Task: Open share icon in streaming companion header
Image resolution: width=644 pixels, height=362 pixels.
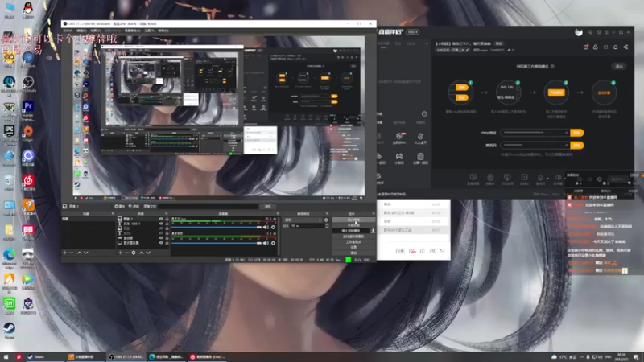Action: pyautogui.click(x=625, y=47)
